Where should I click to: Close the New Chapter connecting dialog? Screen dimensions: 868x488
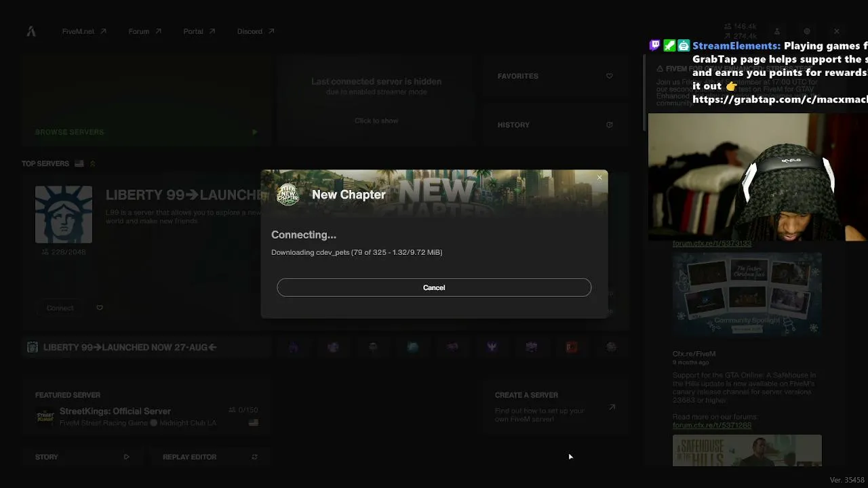(x=599, y=178)
